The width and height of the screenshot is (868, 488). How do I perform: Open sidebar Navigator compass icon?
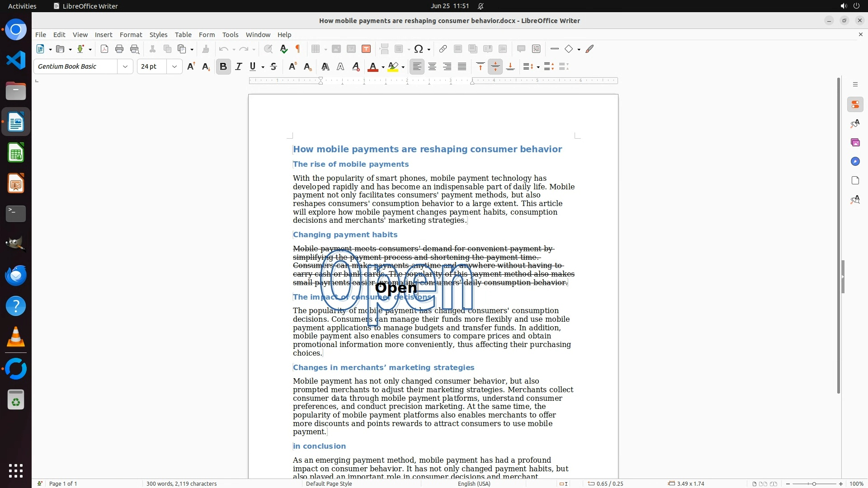click(x=855, y=162)
